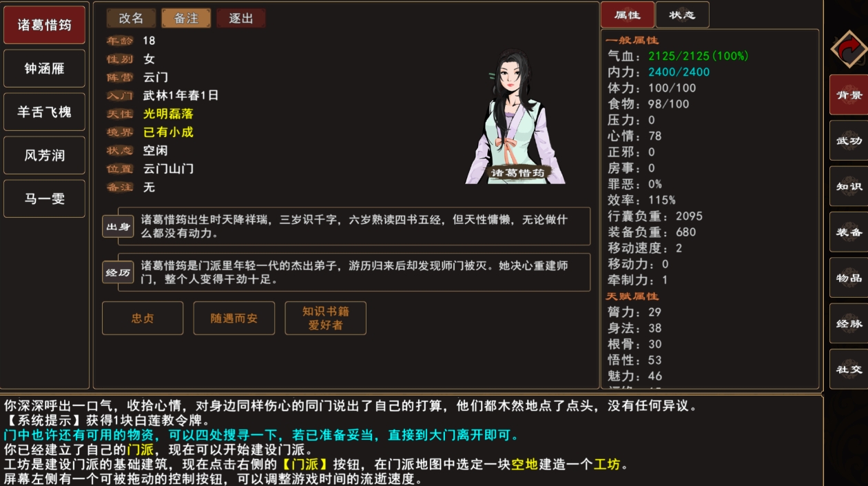
Task: Switch to the 属性 attributes tab
Action: tap(627, 14)
